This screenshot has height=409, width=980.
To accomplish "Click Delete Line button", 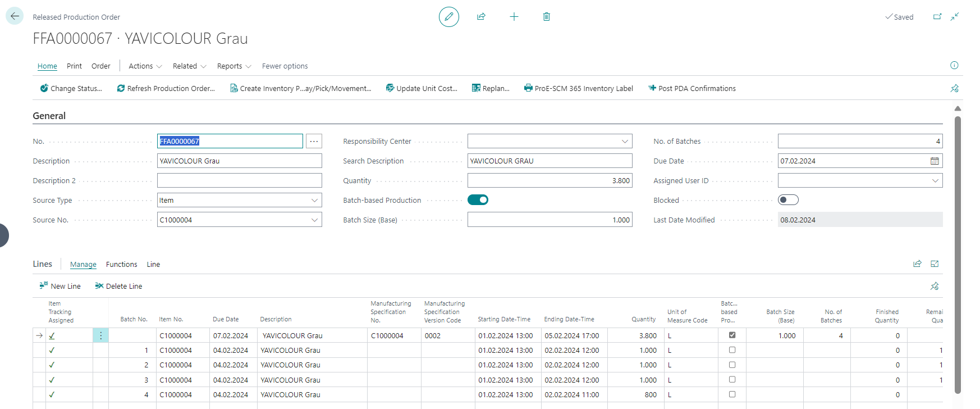I will coord(118,286).
